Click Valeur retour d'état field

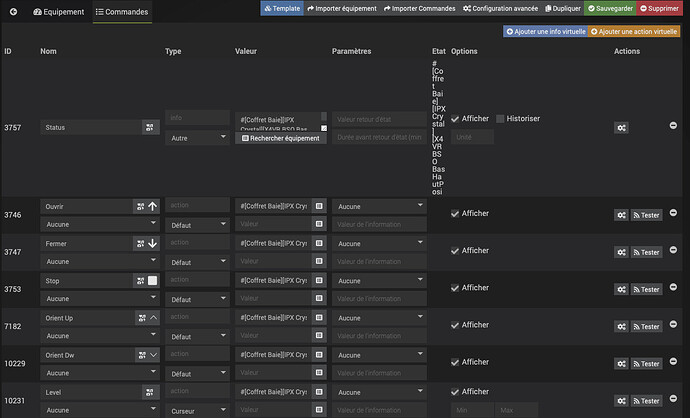379,119
